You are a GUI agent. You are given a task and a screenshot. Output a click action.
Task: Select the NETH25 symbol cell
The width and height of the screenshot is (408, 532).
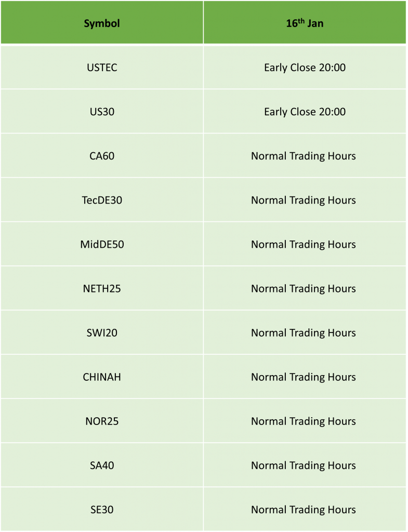[x=102, y=288]
